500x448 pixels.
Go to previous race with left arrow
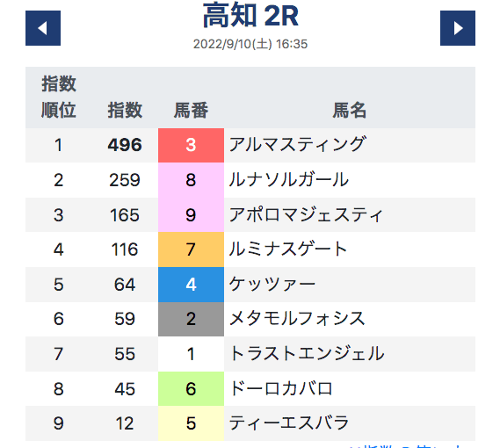(x=43, y=28)
